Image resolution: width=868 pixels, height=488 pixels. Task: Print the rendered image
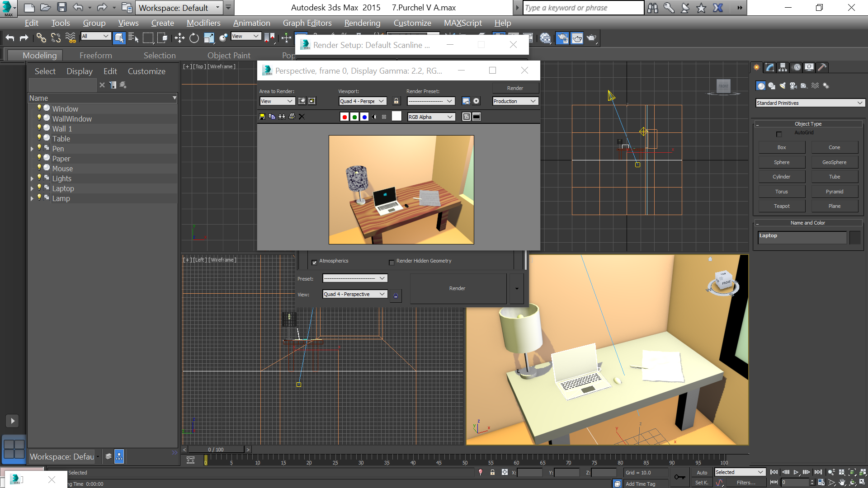pos(292,117)
